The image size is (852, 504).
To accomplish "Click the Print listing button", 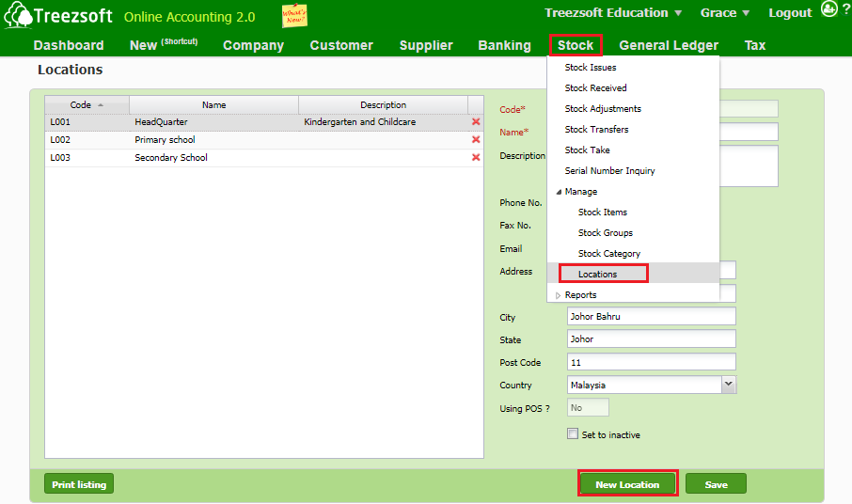I will click(x=79, y=484).
